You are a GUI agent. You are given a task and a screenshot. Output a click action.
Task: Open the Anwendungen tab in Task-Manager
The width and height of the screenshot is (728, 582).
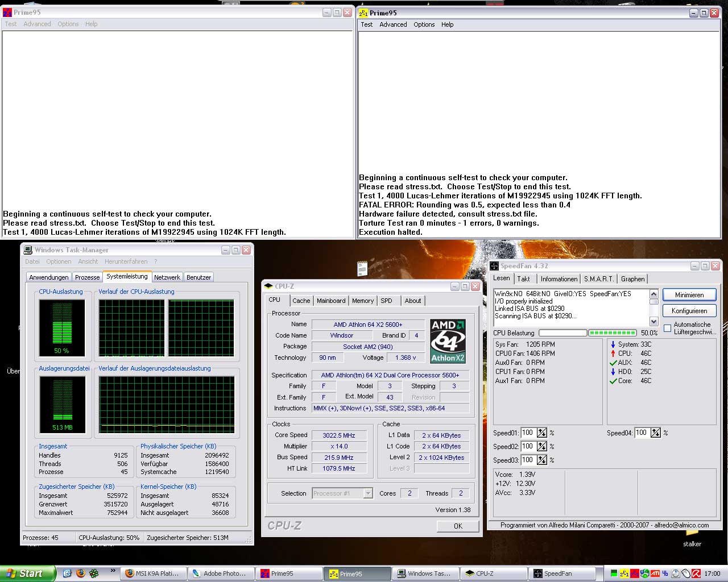(49, 277)
